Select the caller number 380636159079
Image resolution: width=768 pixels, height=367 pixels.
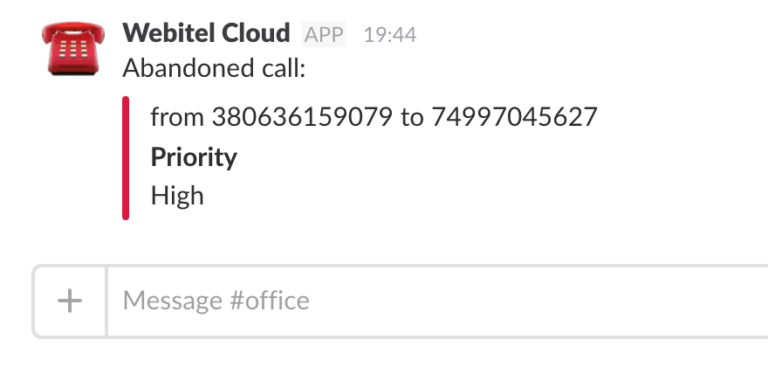tap(302, 117)
